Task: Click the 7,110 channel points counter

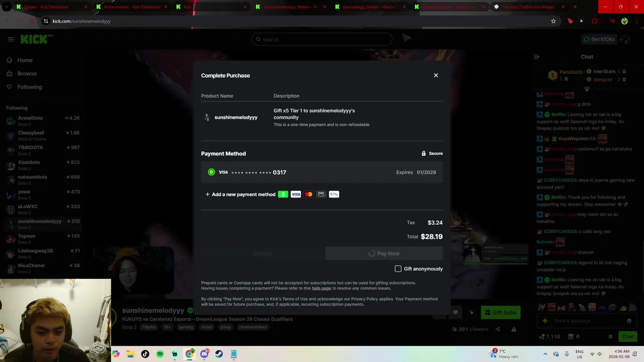Action: pos(549,336)
